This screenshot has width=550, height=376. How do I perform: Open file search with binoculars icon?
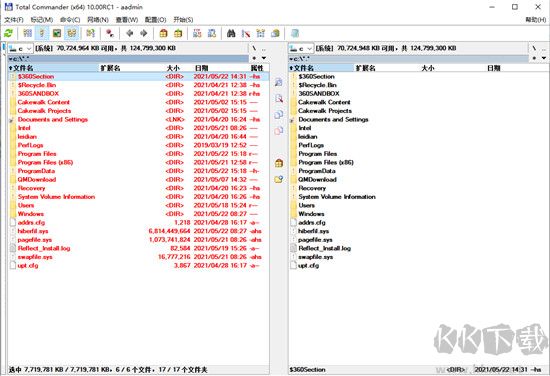click(231, 33)
